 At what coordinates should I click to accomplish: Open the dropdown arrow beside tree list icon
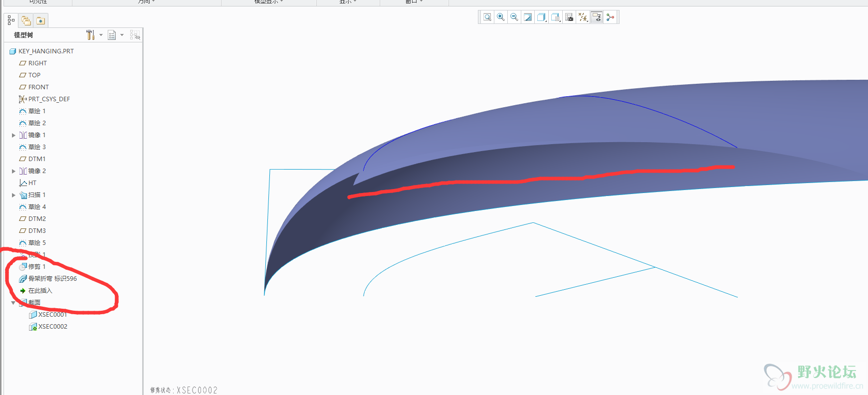(122, 35)
